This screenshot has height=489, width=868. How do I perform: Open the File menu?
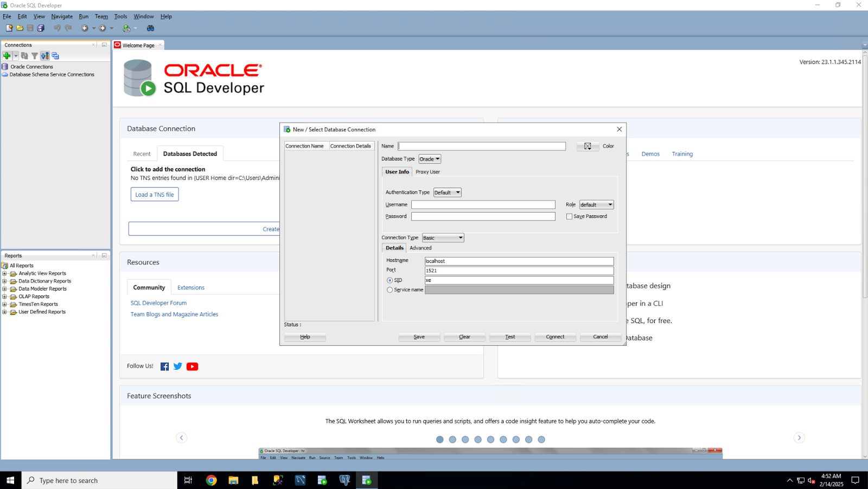[x=7, y=16]
